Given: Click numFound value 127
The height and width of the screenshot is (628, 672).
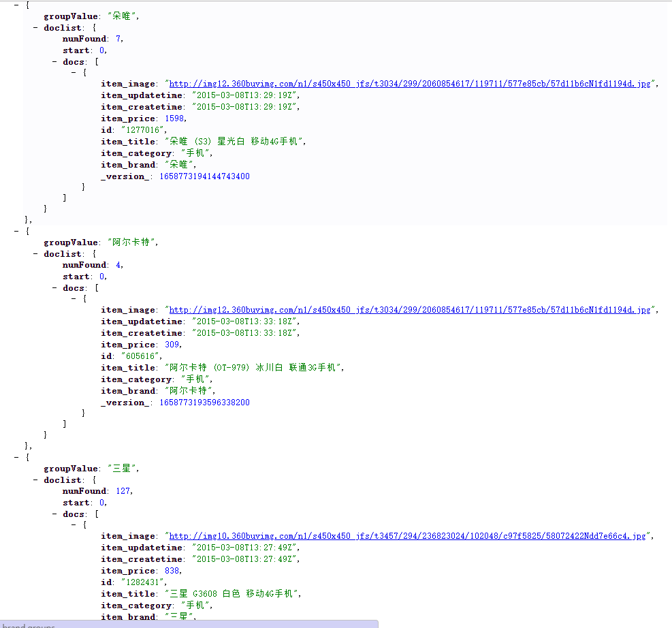Looking at the screenshot, I should (x=123, y=491).
